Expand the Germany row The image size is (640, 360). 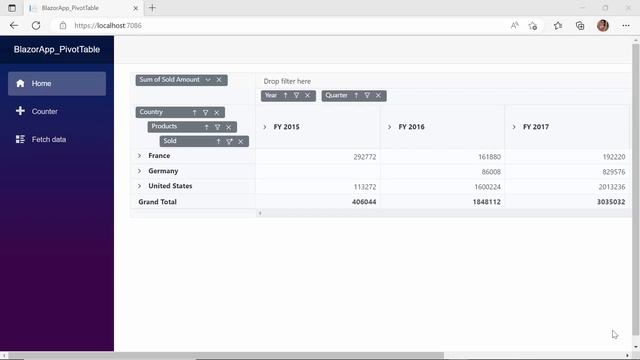(140, 171)
